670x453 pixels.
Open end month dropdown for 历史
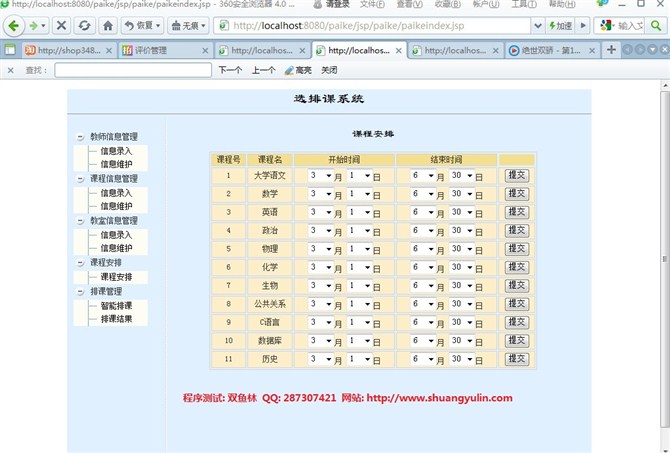pyautogui.click(x=423, y=359)
